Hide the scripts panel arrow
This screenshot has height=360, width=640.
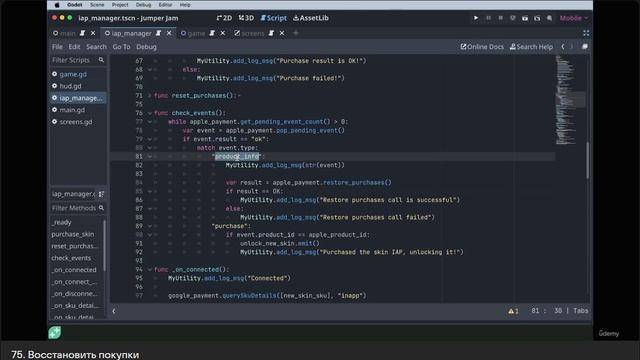point(114,311)
